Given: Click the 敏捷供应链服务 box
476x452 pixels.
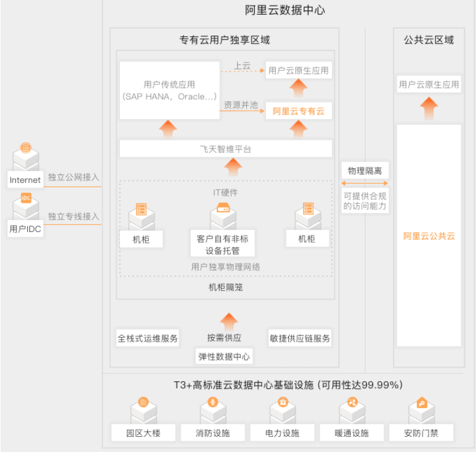Looking at the screenshot, I should pos(300,338).
